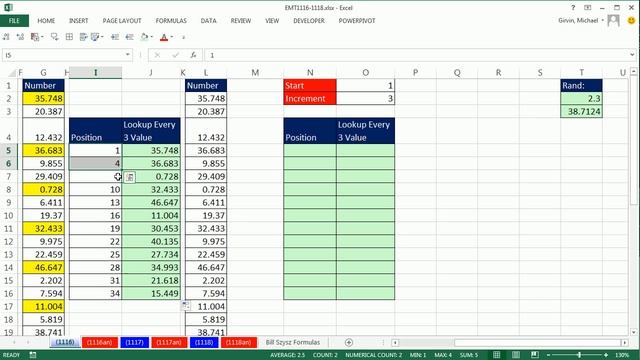Expand the formula bar
Screen dimensions: 640x360
632,55
